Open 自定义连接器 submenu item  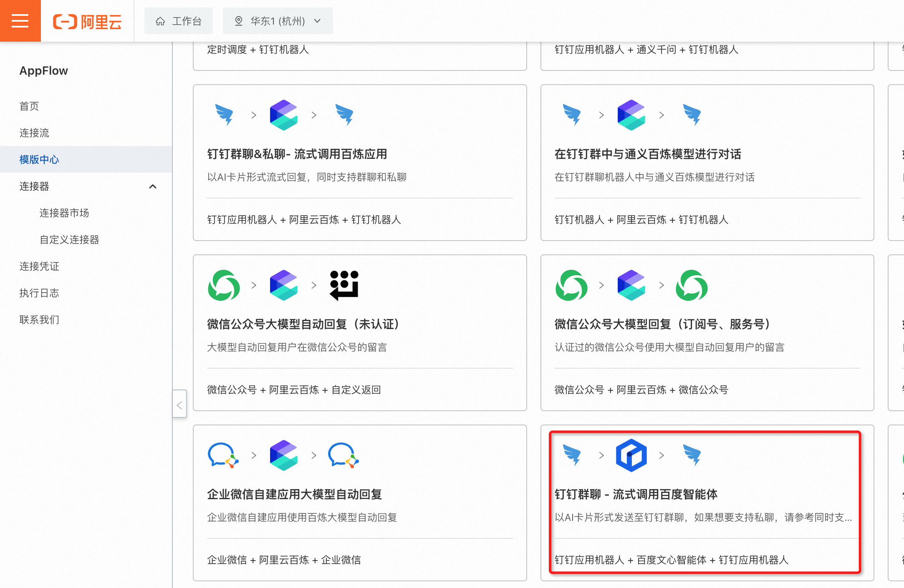click(x=69, y=240)
